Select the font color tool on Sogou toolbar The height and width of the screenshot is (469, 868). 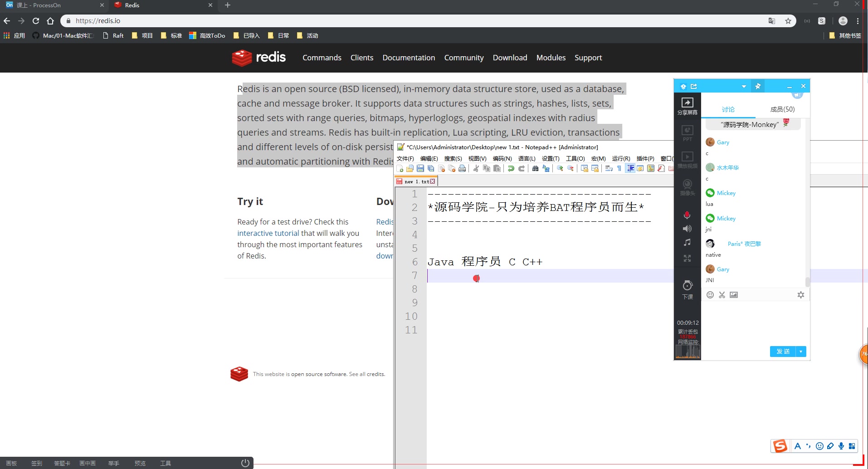click(798, 446)
